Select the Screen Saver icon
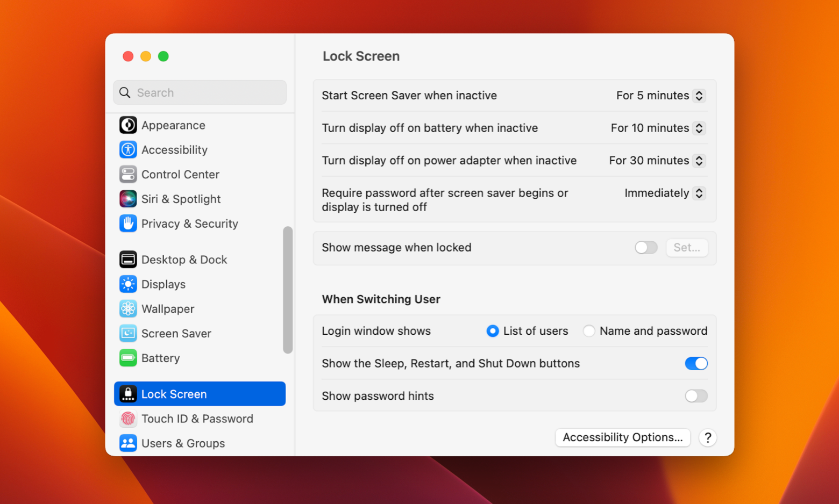 tap(128, 333)
